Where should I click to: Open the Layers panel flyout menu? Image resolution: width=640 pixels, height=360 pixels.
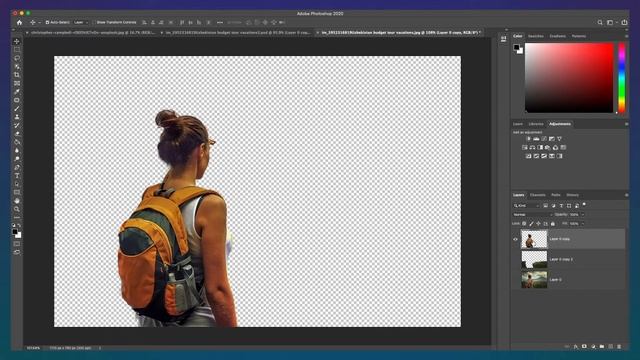click(x=627, y=195)
